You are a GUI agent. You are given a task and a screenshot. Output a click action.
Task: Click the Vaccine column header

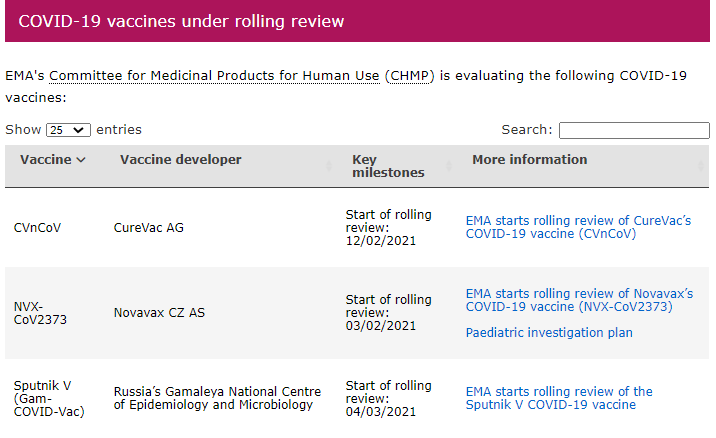46,160
